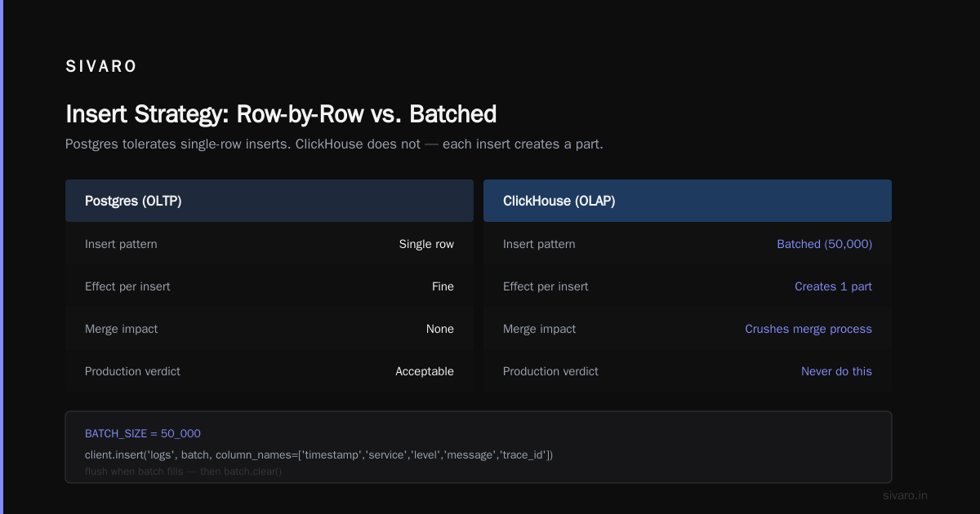The image size is (980, 514).
Task: Click the SIVARO brand name
Action: point(101,67)
